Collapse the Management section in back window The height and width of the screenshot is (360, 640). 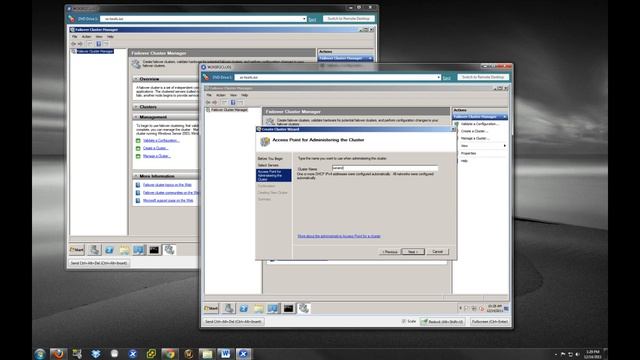[136, 117]
